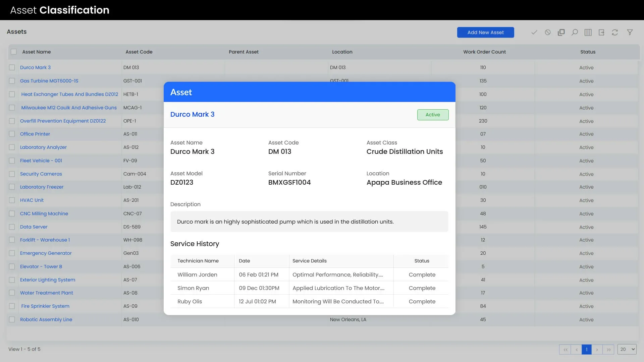
Task: Jump to last page arrow
Action: [608, 349]
